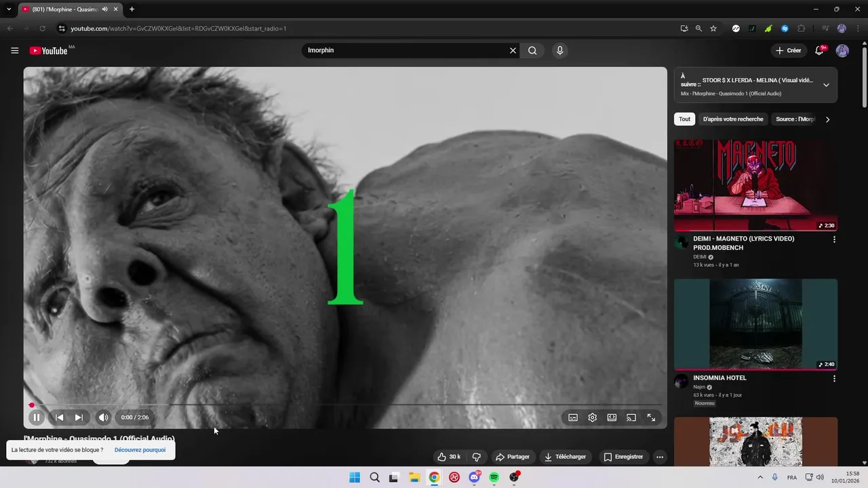The height and width of the screenshot is (488, 868).
Task: Skip to the next video
Action: click(79, 418)
